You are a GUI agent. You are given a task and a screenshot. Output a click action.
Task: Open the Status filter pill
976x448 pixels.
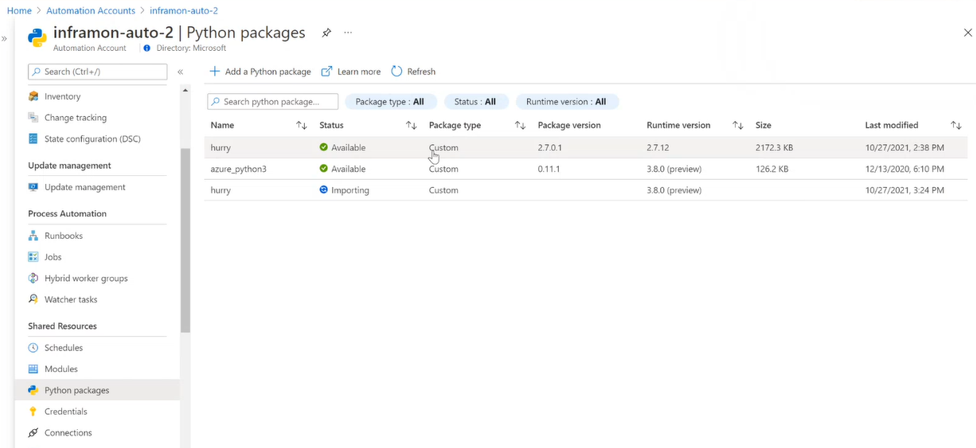(475, 102)
